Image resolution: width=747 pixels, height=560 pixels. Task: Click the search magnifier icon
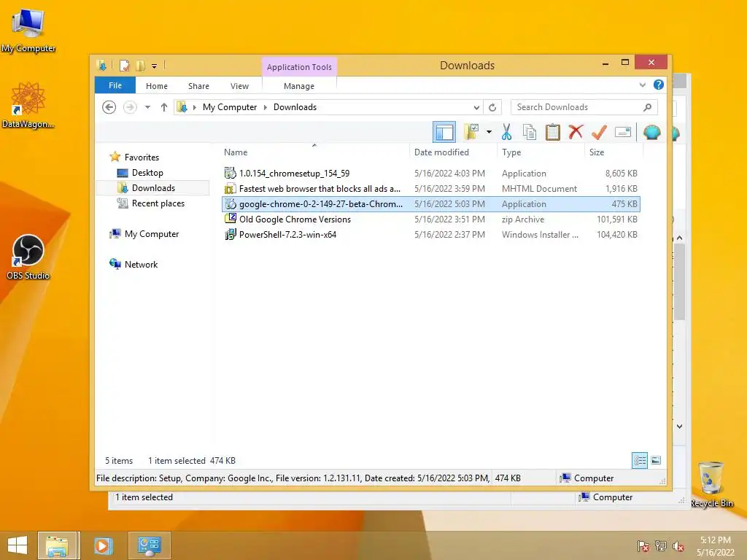647,107
